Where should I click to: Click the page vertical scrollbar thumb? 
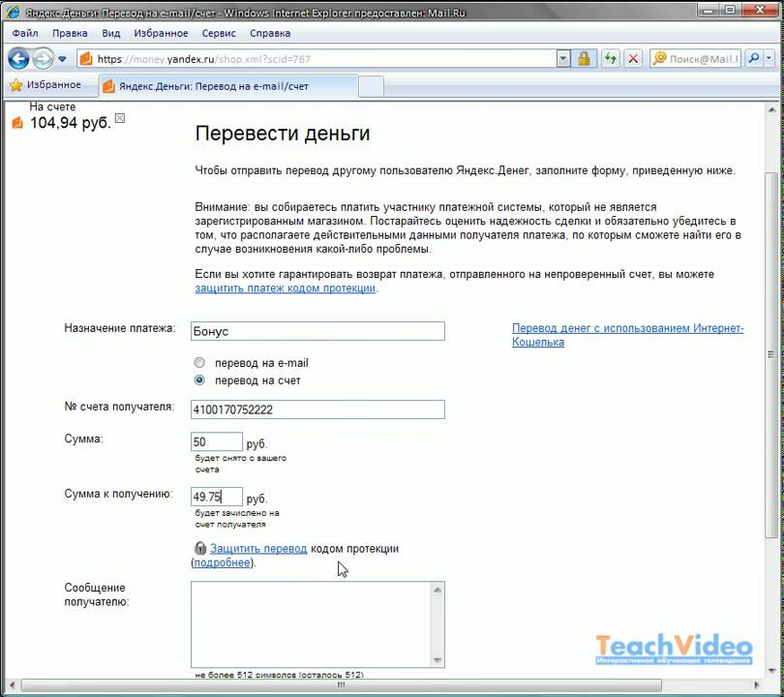[x=771, y=355]
